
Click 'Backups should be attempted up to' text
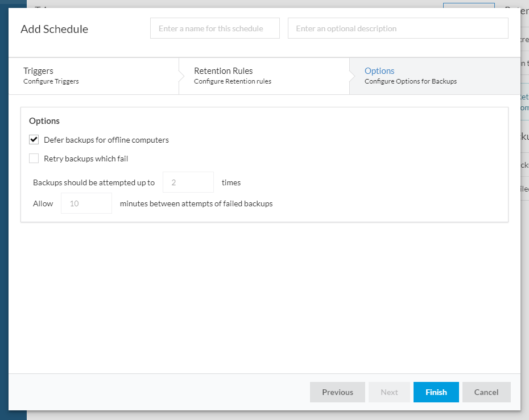click(94, 182)
